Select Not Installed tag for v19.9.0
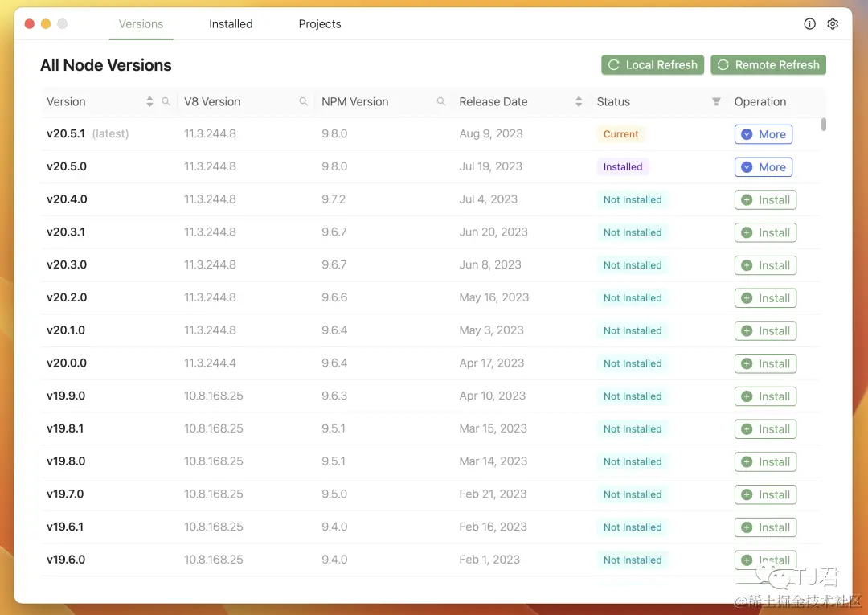Viewport: 868px width, 615px height. [633, 396]
